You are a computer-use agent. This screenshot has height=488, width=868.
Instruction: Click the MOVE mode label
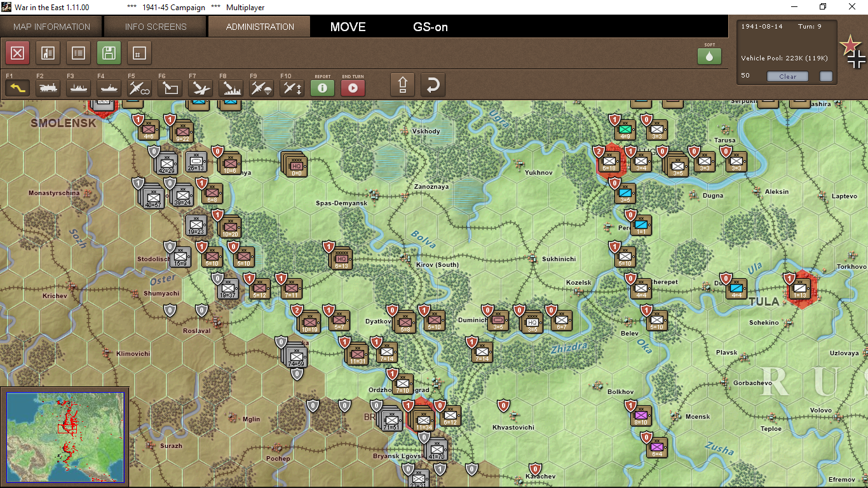tap(348, 27)
